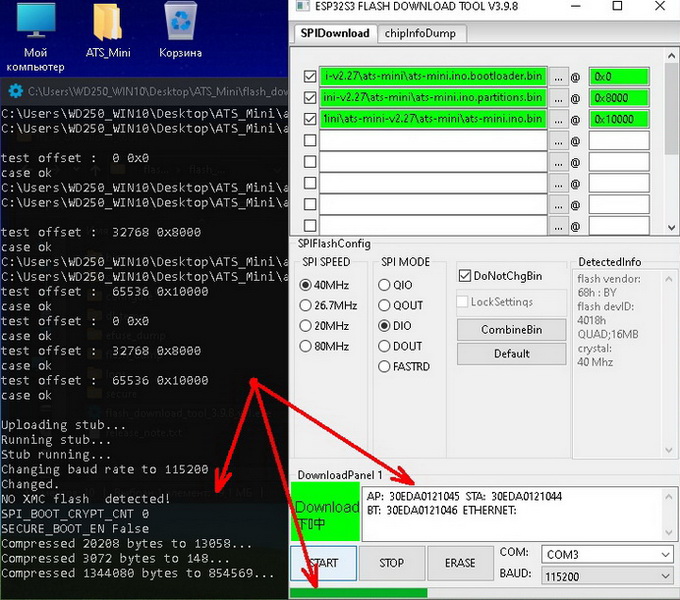Click the browse button on the fourth row
The image size is (680, 600).
click(559, 141)
